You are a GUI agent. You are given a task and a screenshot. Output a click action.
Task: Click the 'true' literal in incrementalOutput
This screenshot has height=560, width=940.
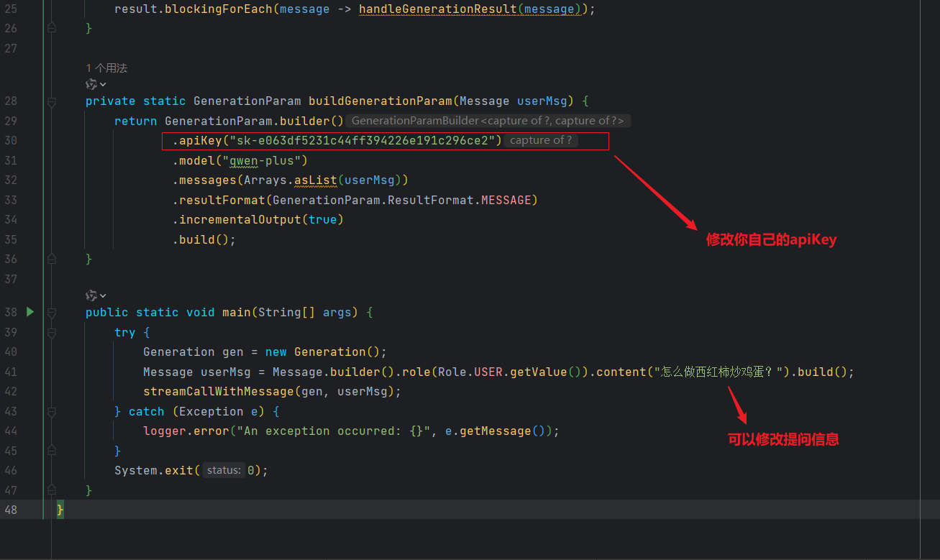click(x=322, y=219)
